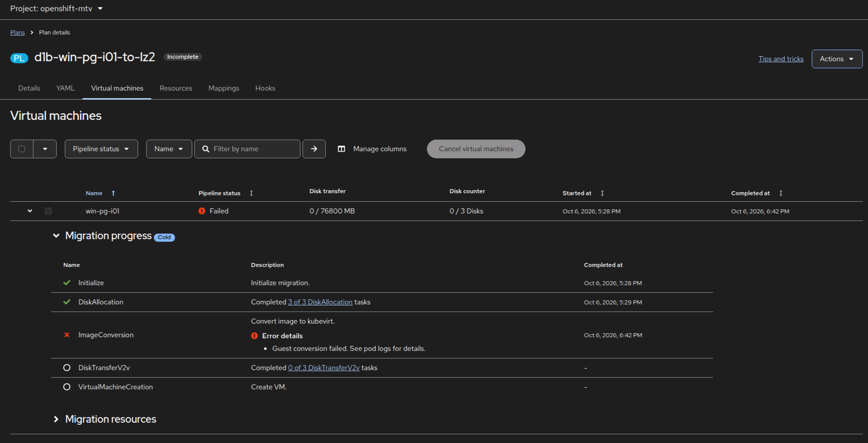Click the DiskTransferV2v pending circle icon
Image resolution: width=868 pixels, height=443 pixels.
67,368
